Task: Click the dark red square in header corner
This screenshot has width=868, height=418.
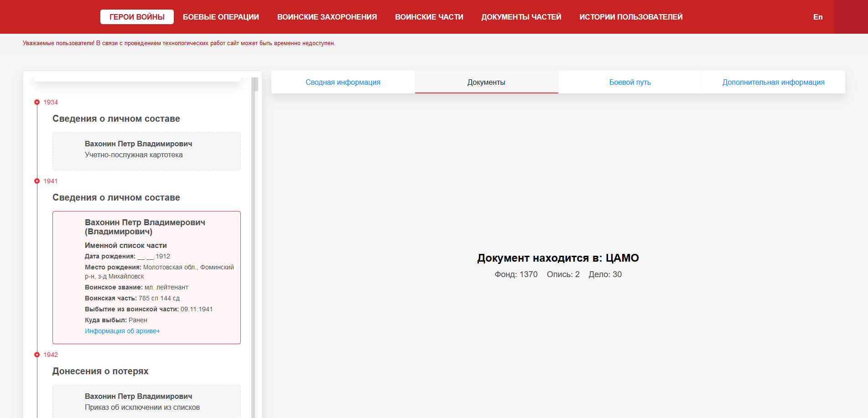Action: pyautogui.click(x=851, y=17)
